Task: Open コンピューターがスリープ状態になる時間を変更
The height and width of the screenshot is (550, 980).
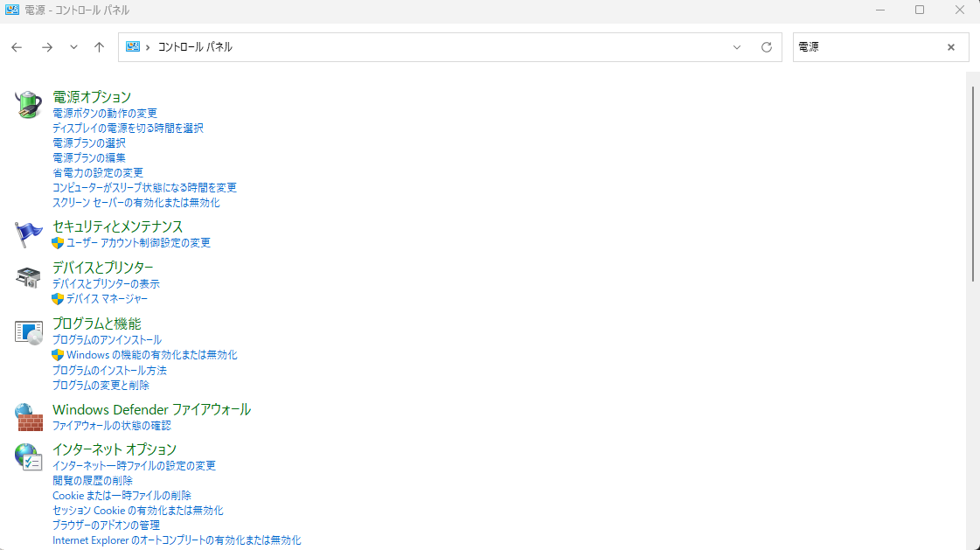Action: pyautogui.click(x=144, y=187)
